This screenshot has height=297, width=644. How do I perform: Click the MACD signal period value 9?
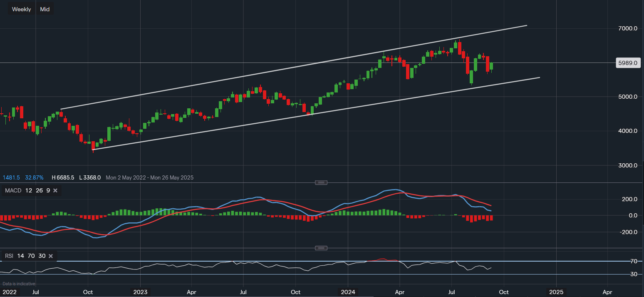[48, 190]
